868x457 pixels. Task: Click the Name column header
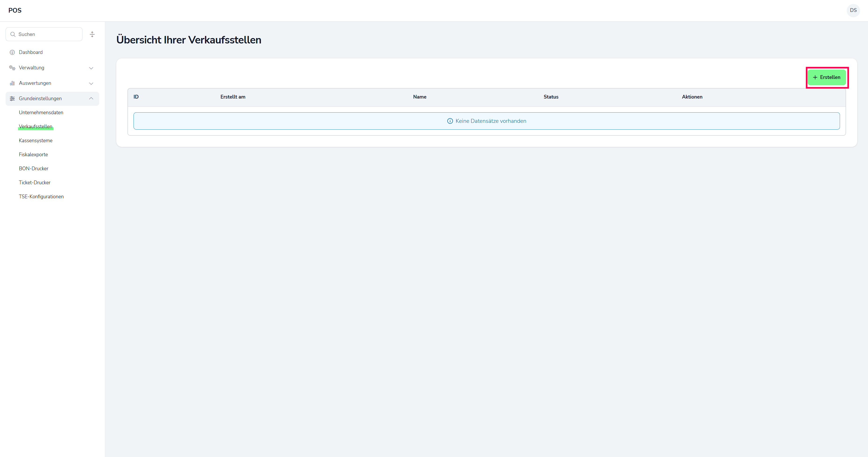click(420, 97)
